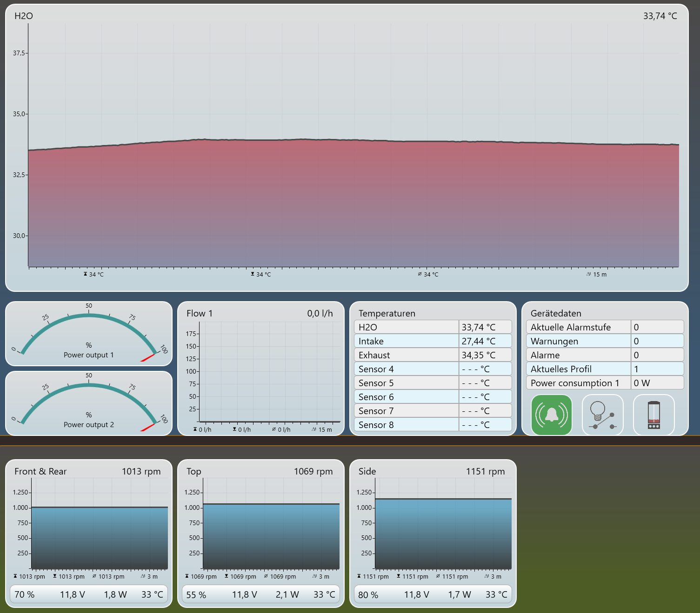Select the Aktuelle Alarmstufe row
The width and height of the screenshot is (700, 613).
pos(605,327)
